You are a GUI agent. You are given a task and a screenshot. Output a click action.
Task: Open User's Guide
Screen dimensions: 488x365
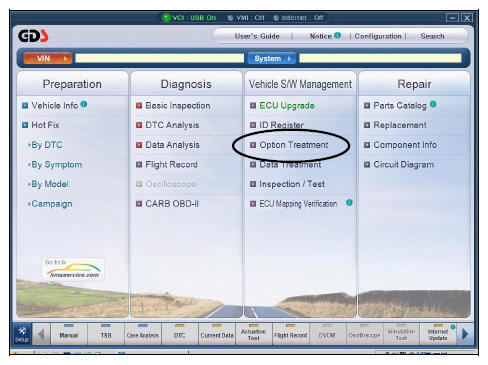(x=257, y=36)
